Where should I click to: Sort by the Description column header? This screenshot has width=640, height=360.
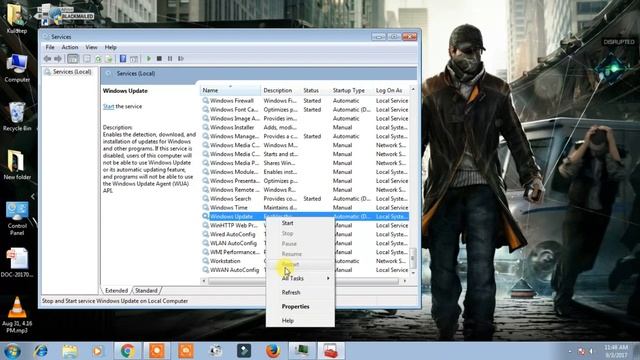[281, 90]
